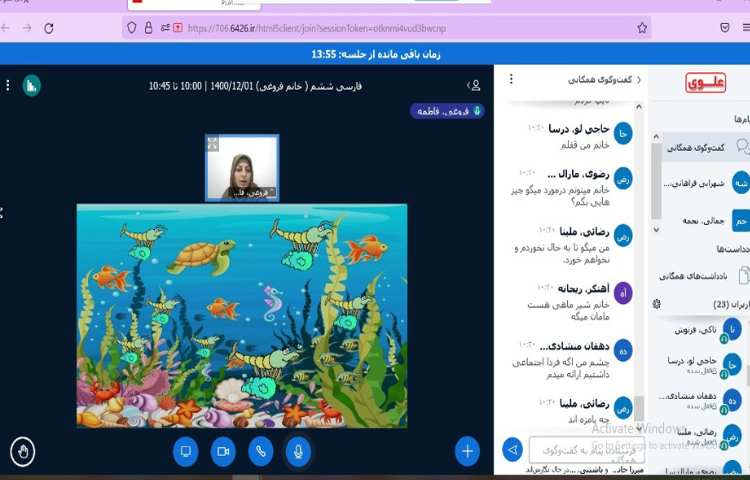The width and height of the screenshot is (750, 480).
Task: Go back using the browser back arrow
Action: (5, 28)
